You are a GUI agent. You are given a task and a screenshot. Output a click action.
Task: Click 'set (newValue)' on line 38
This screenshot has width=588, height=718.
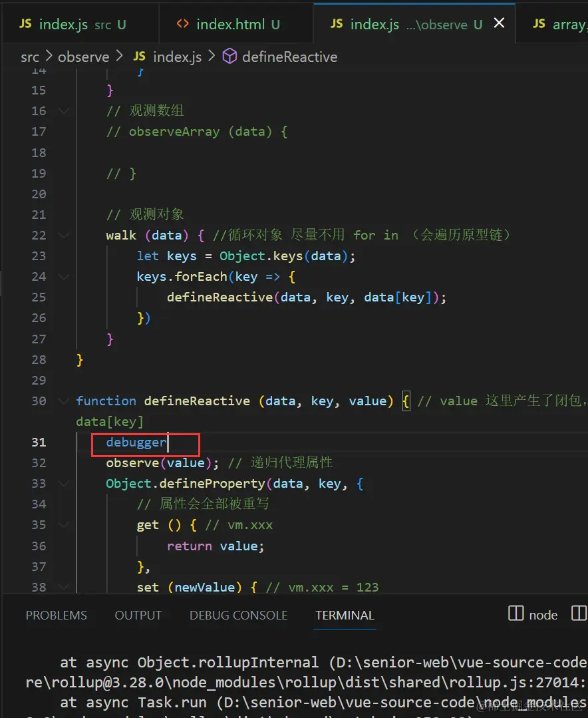click(189, 587)
